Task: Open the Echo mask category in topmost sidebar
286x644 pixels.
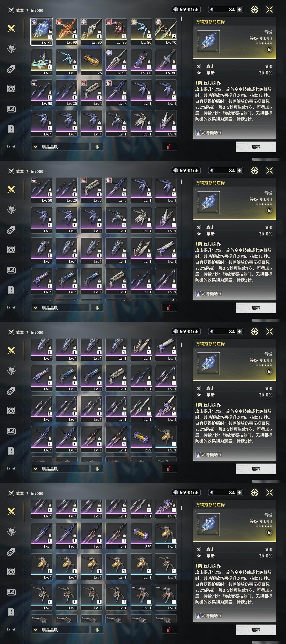Action: (11, 49)
